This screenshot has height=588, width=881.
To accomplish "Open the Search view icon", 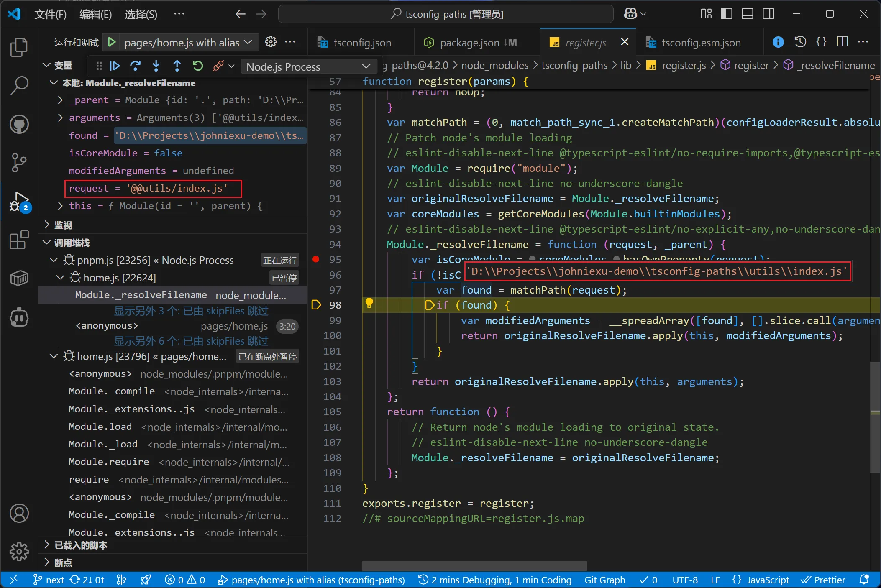I will pos(19,85).
